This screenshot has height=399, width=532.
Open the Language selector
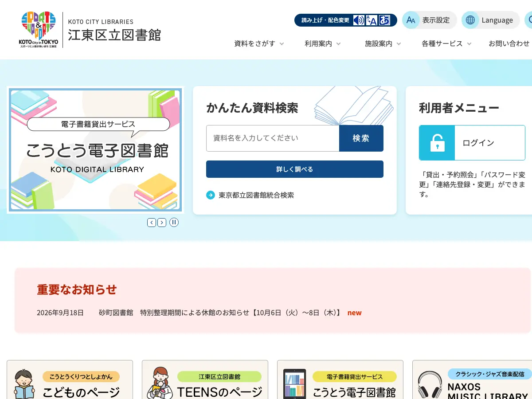[x=491, y=20]
